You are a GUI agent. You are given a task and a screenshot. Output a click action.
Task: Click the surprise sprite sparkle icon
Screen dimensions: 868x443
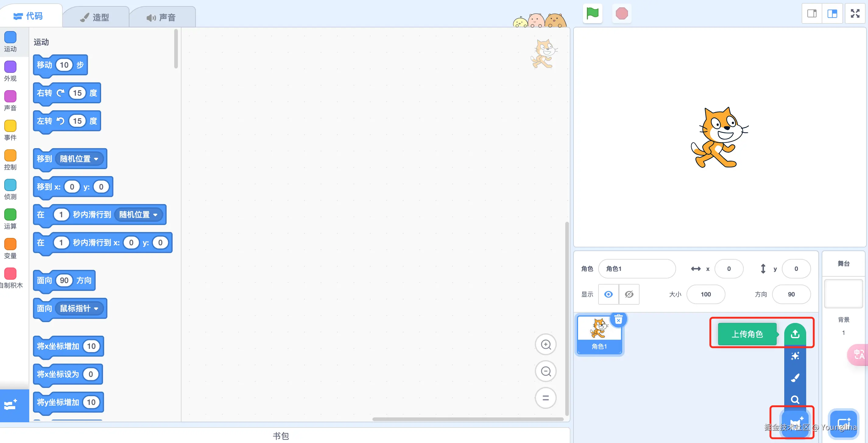click(795, 356)
